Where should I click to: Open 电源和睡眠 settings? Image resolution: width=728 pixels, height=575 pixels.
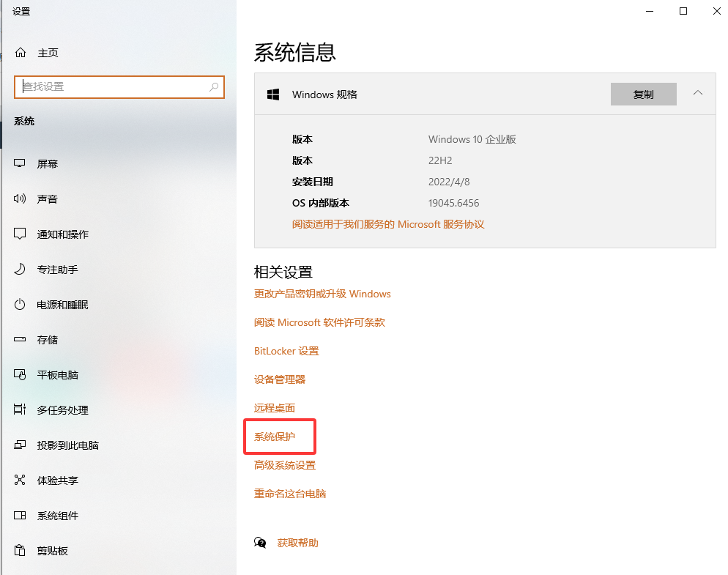[x=63, y=305]
